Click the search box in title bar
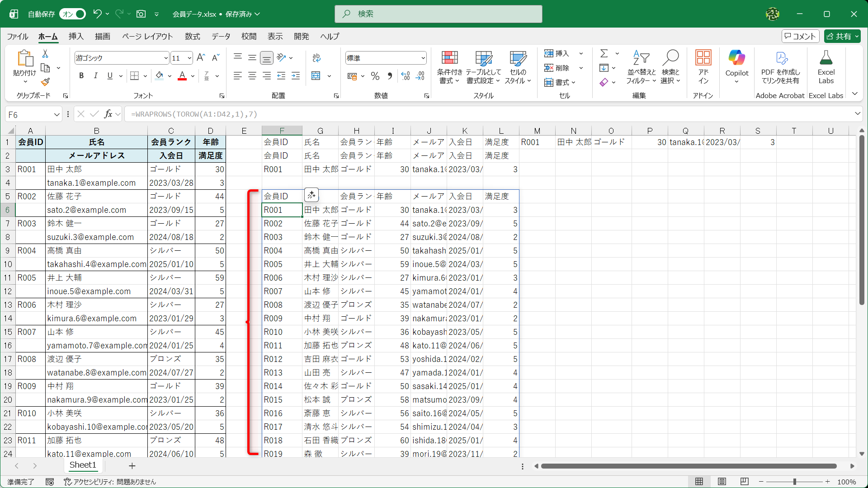 pyautogui.click(x=438, y=14)
